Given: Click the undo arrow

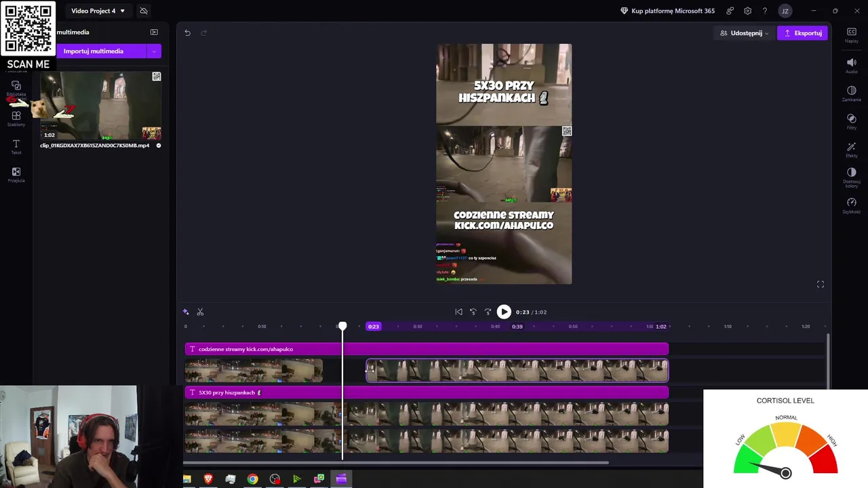Looking at the screenshot, I should tap(187, 33).
